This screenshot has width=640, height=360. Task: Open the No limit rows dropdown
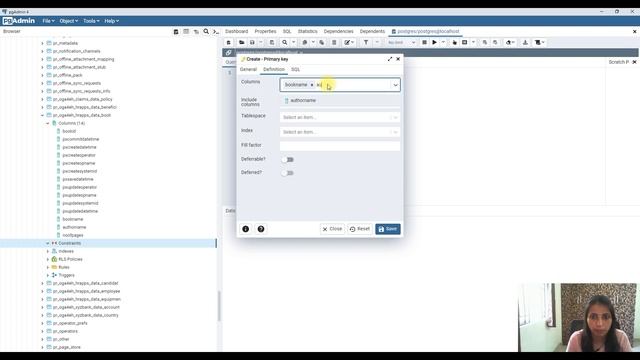401,42
